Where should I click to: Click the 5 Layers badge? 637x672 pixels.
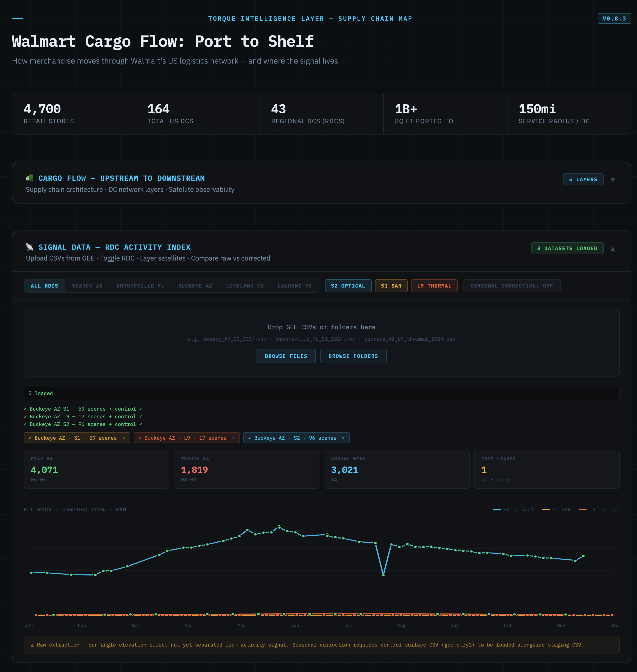click(583, 179)
